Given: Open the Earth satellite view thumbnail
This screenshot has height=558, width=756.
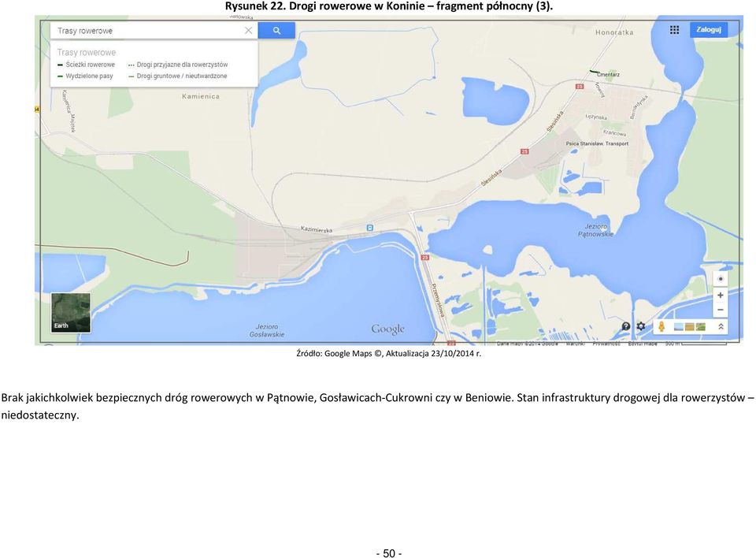Looking at the screenshot, I should 70,312.
